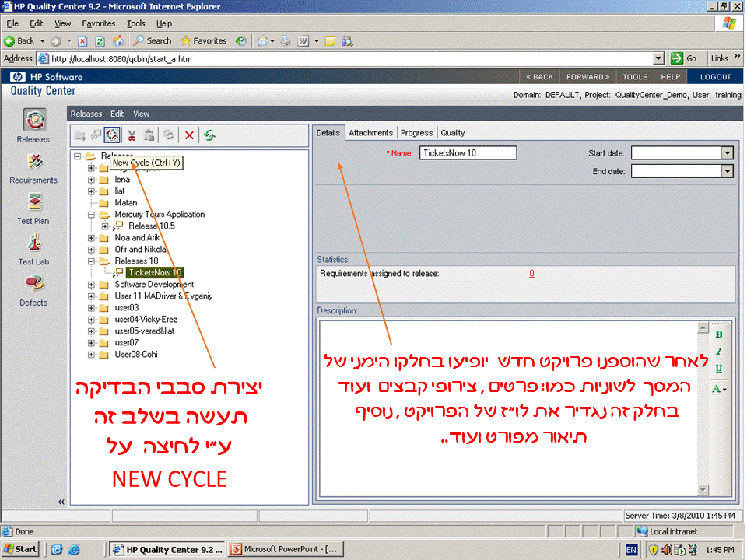Click the New Cycle toolbar icon
747x560 pixels.
[112, 135]
